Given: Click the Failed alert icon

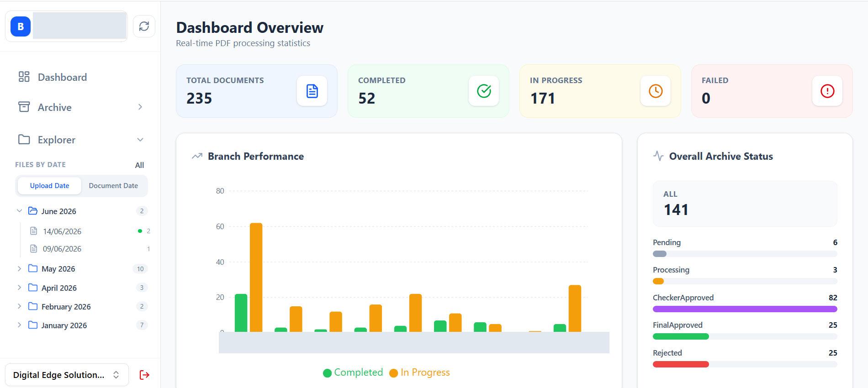Looking at the screenshot, I should pyautogui.click(x=827, y=91).
